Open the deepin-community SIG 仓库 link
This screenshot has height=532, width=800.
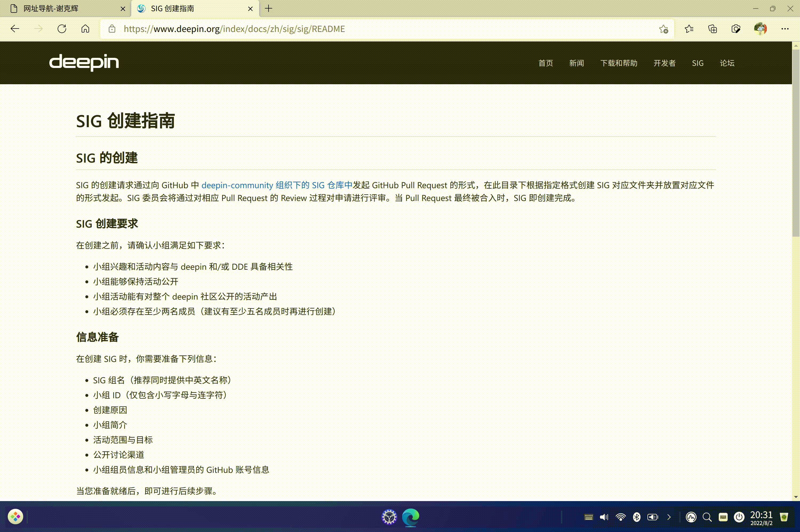click(276, 185)
